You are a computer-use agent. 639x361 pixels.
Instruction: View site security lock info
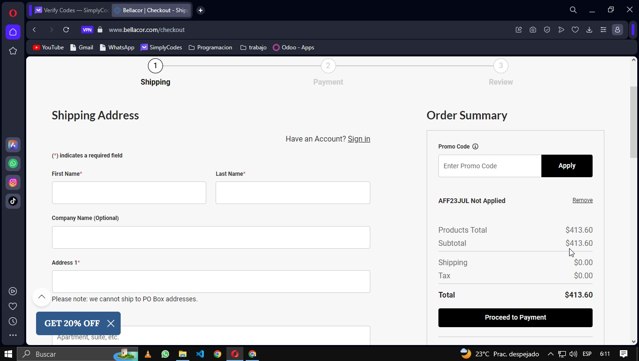tap(100, 30)
